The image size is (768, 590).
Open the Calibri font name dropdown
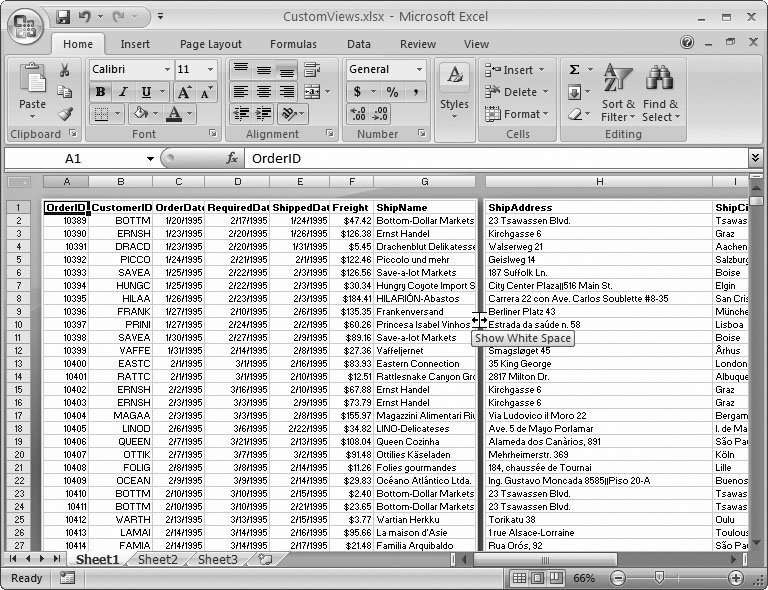(x=165, y=70)
